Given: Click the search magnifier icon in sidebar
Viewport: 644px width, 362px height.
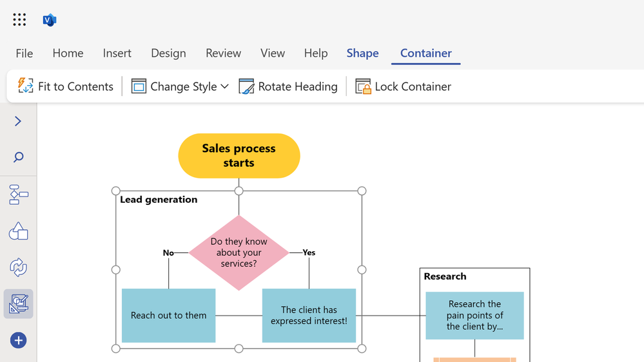Looking at the screenshot, I should pyautogui.click(x=18, y=157).
